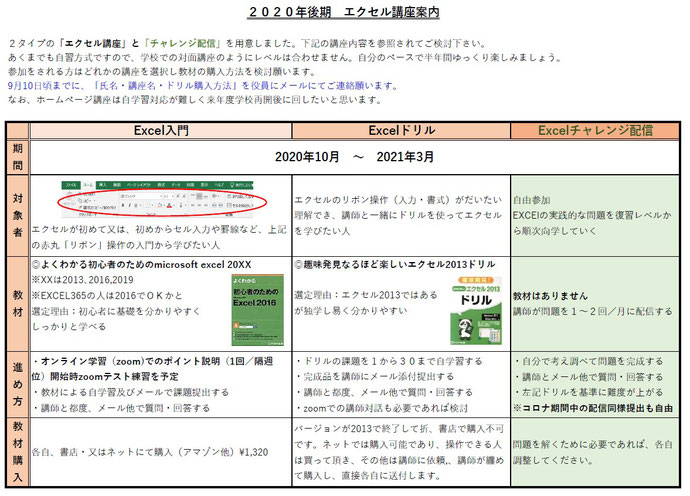This screenshot has width=690, height=496.
Task: Click the Excelドリル column header
Action: pyautogui.click(x=401, y=131)
